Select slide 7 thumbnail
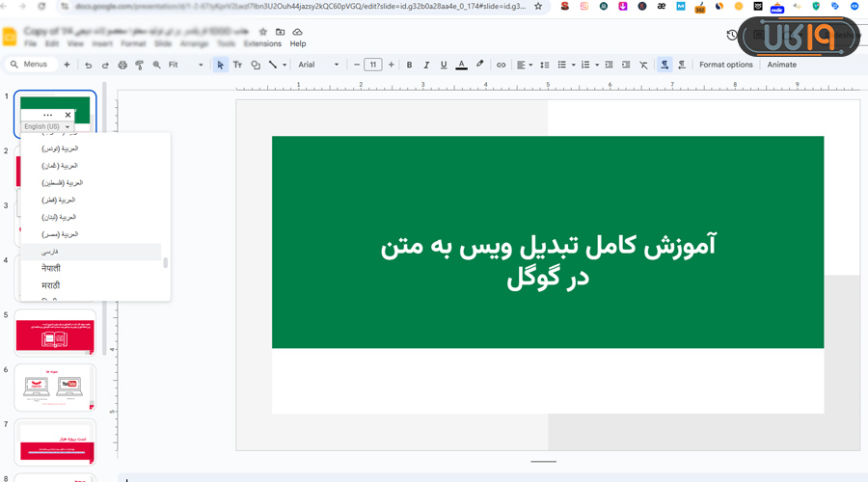Viewport: 868px width, 482px height. [x=55, y=442]
